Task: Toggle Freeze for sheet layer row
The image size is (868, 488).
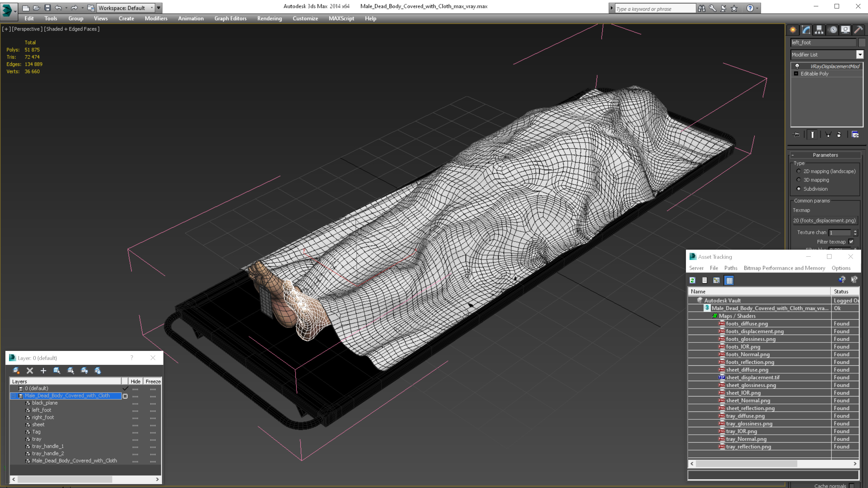Action: pyautogui.click(x=153, y=425)
